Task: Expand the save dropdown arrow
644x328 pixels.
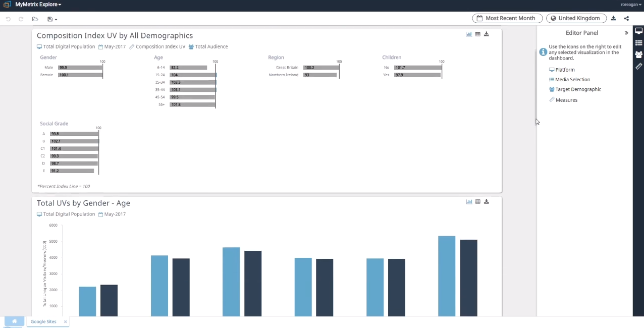Action: [56, 20]
